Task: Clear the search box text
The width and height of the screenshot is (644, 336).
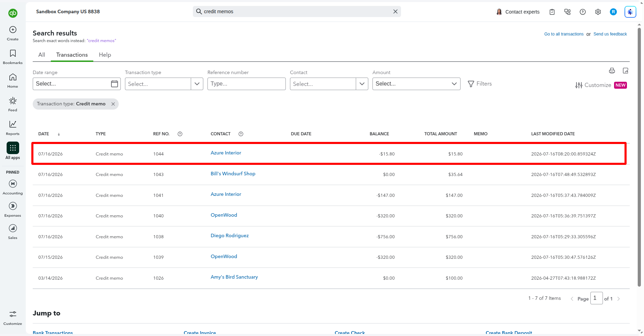Action: (x=395, y=11)
